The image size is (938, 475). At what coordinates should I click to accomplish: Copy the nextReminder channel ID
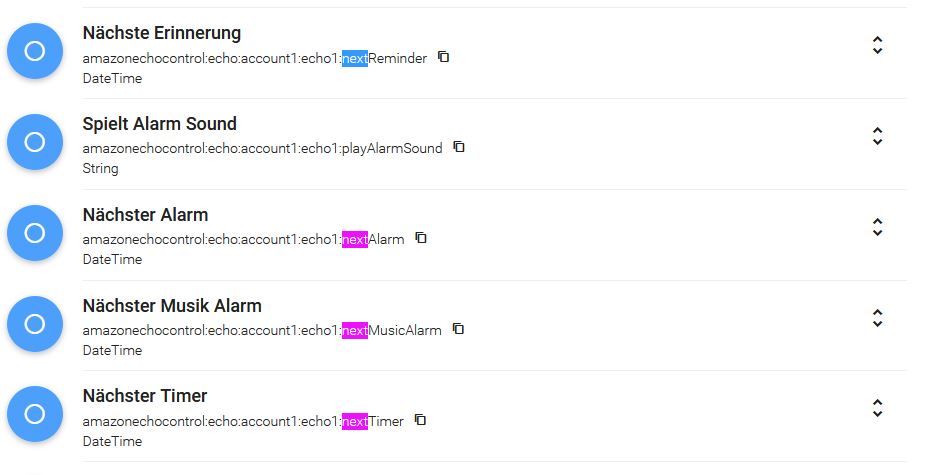[x=443, y=57]
